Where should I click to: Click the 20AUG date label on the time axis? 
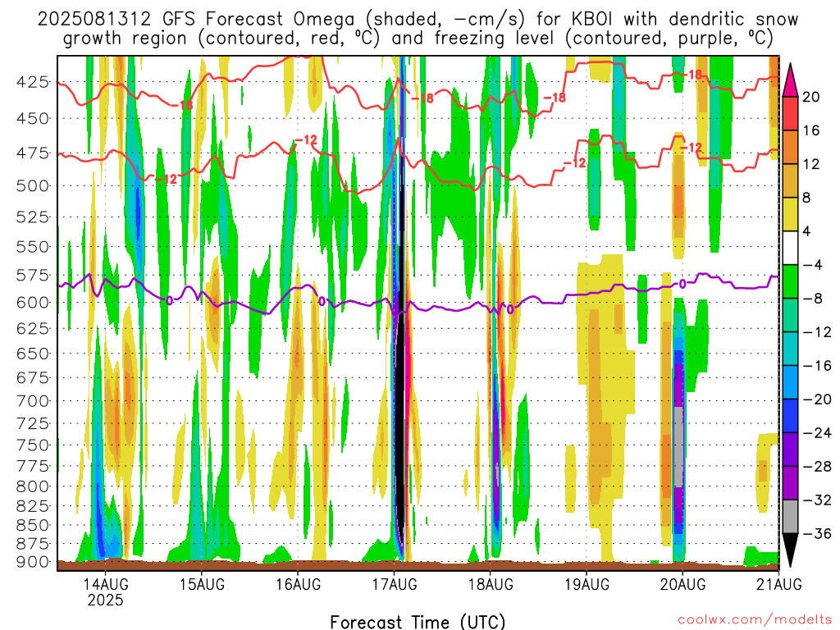point(683,584)
